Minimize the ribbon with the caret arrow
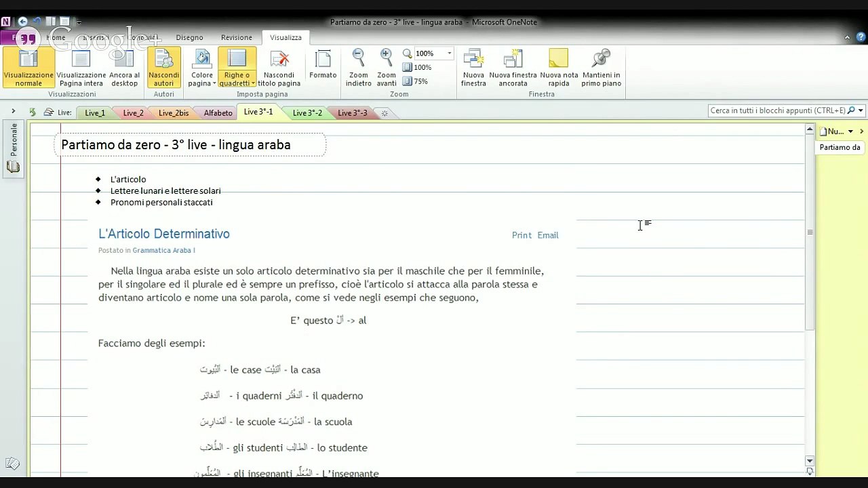 click(x=847, y=37)
